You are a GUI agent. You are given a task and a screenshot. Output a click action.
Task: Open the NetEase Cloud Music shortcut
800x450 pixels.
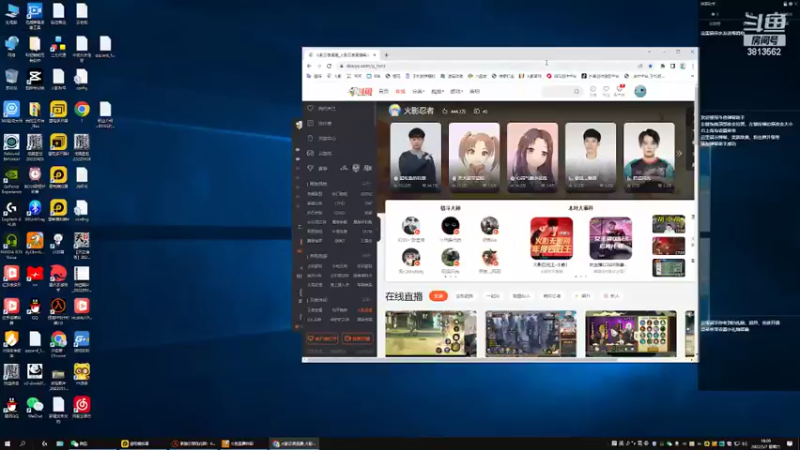click(82, 408)
